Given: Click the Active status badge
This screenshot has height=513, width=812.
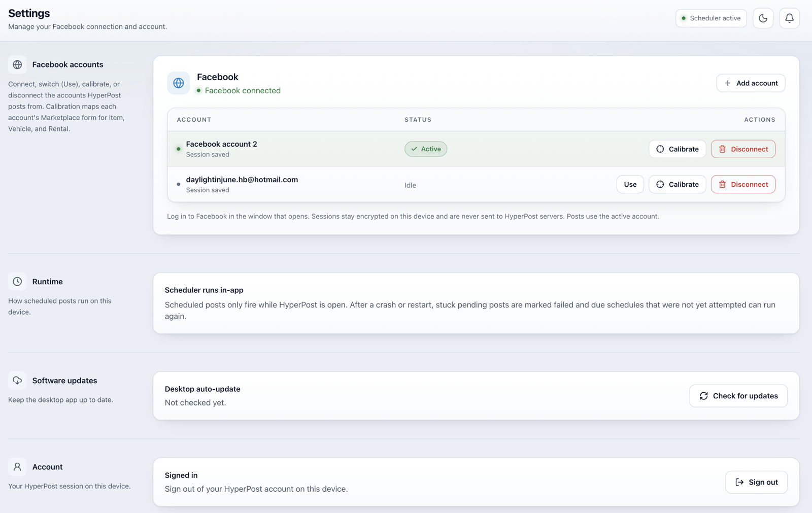Looking at the screenshot, I should coord(426,149).
